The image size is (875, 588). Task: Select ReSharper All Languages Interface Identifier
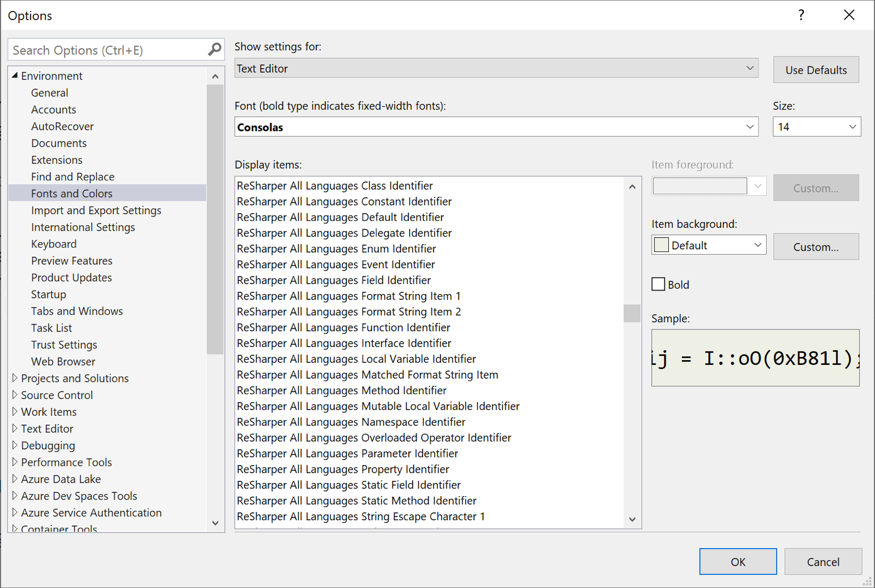[344, 343]
